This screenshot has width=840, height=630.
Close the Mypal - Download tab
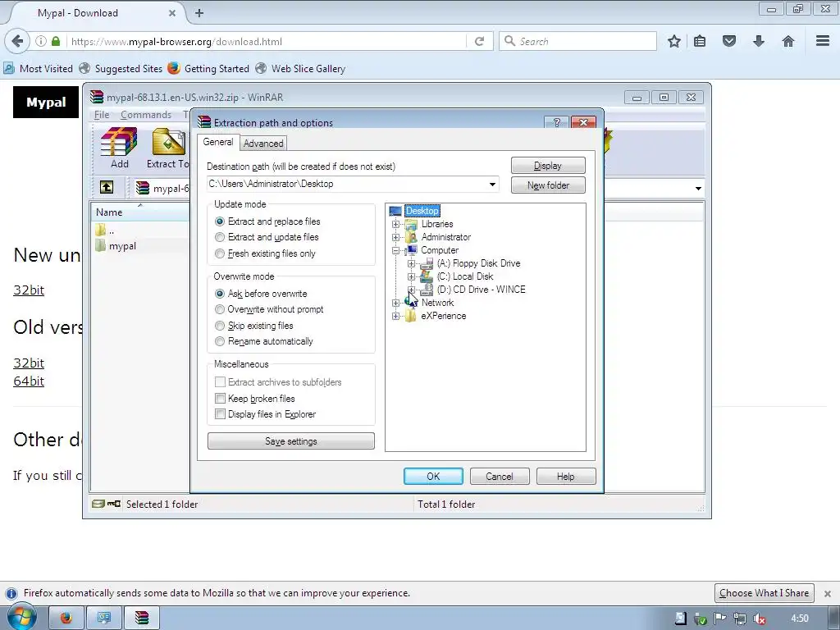(172, 13)
